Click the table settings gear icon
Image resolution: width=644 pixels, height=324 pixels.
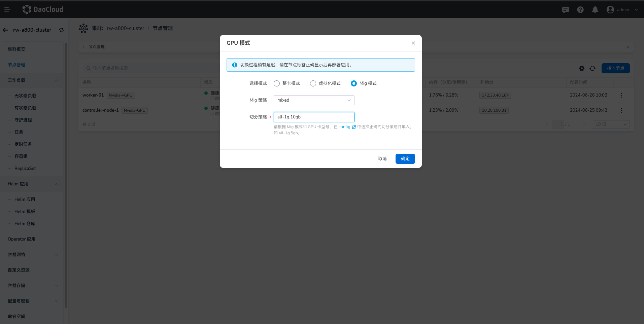point(581,68)
